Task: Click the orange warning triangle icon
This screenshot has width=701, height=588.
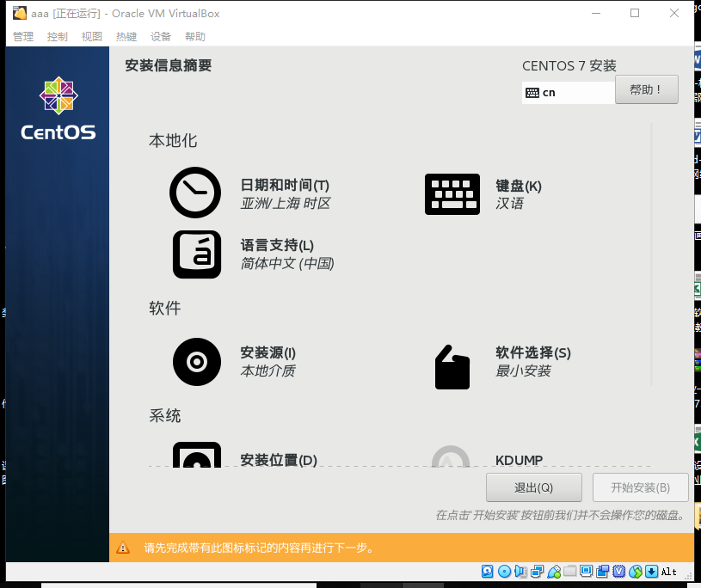Action: (124, 548)
